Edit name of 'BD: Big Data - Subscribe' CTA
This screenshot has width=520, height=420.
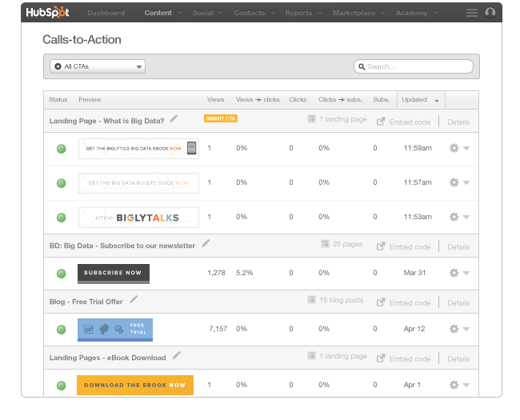pyautogui.click(x=206, y=243)
